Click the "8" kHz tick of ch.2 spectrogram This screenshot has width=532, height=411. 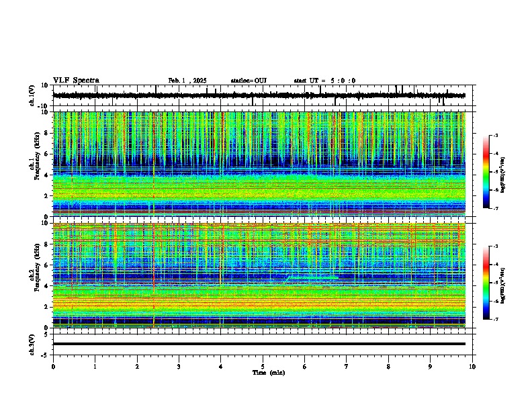(46, 244)
